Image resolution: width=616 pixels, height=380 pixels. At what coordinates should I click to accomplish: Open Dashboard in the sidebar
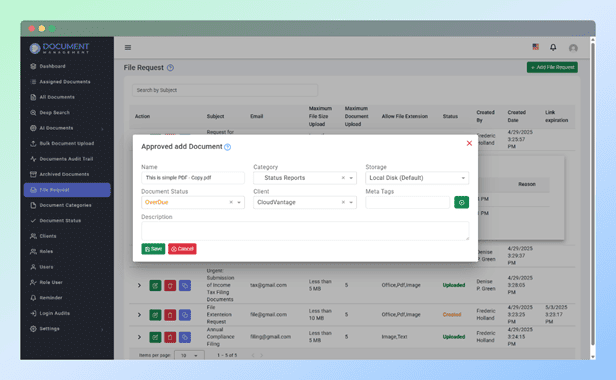coord(52,66)
